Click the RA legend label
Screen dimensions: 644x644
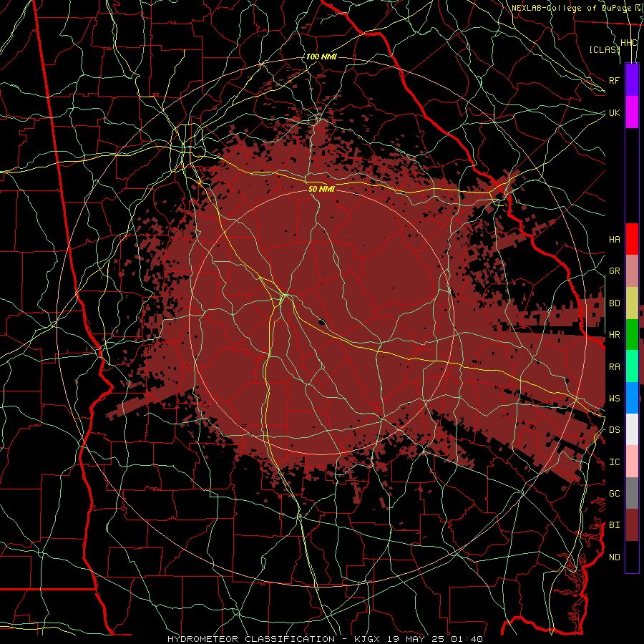point(615,367)
